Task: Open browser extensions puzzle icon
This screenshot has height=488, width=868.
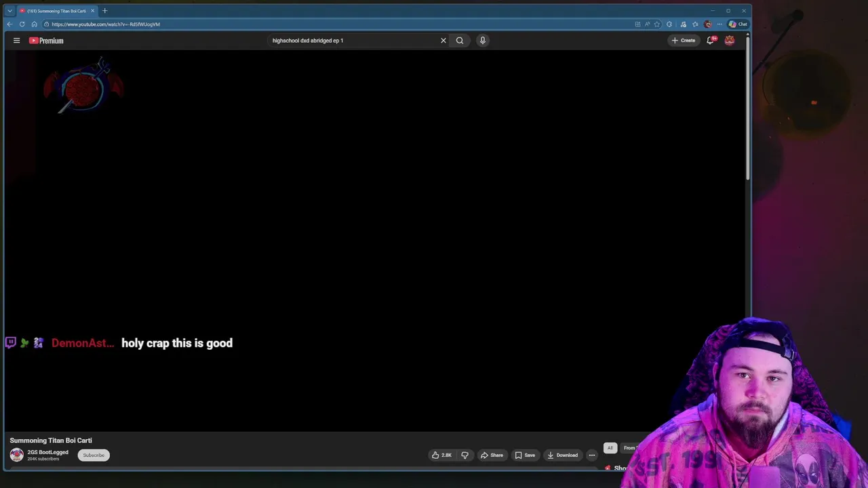Action: click(x=669, y=24)
